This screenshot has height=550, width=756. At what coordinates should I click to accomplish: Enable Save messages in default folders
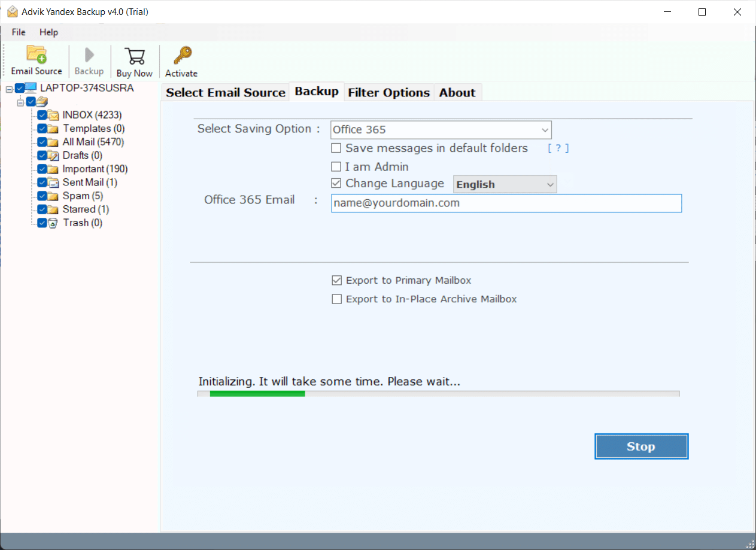point(336,148)
